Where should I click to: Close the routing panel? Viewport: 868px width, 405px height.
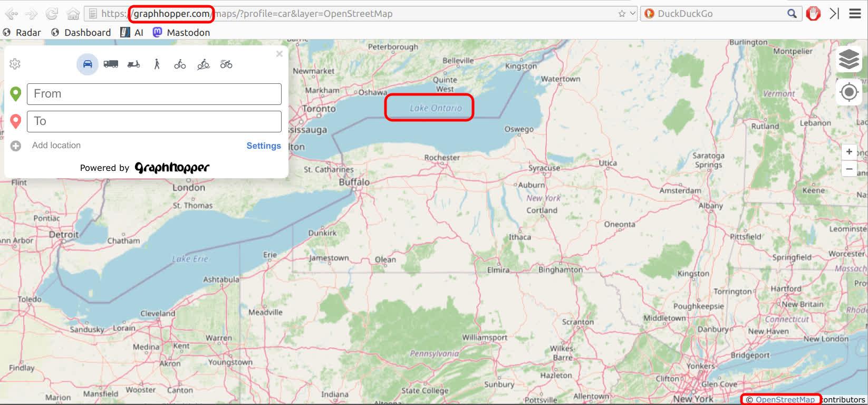point(279,54)
